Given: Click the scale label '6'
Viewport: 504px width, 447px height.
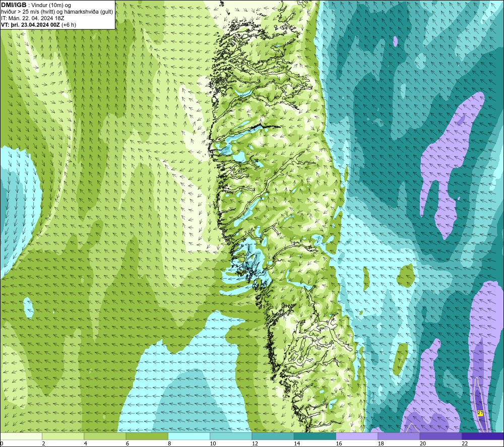Looking at the screenshot, I should 128,443.
